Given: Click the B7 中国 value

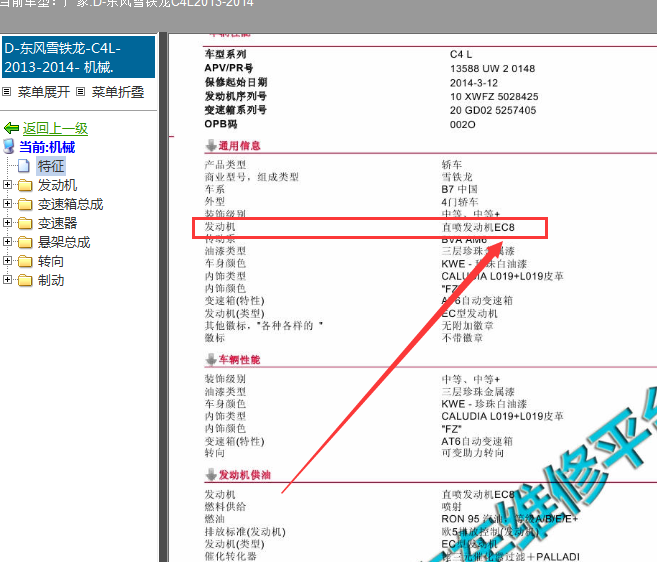Looking at the screenshot, I should tap(460, 189).
